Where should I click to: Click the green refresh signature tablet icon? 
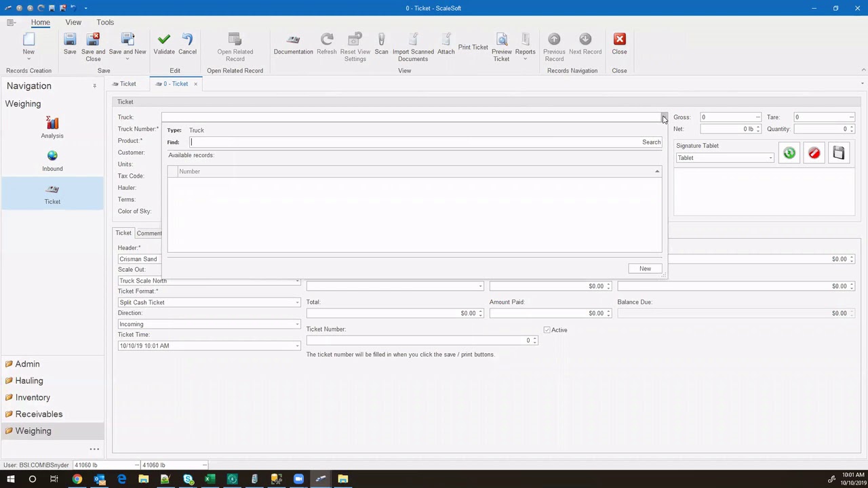[x=789, y=153]
